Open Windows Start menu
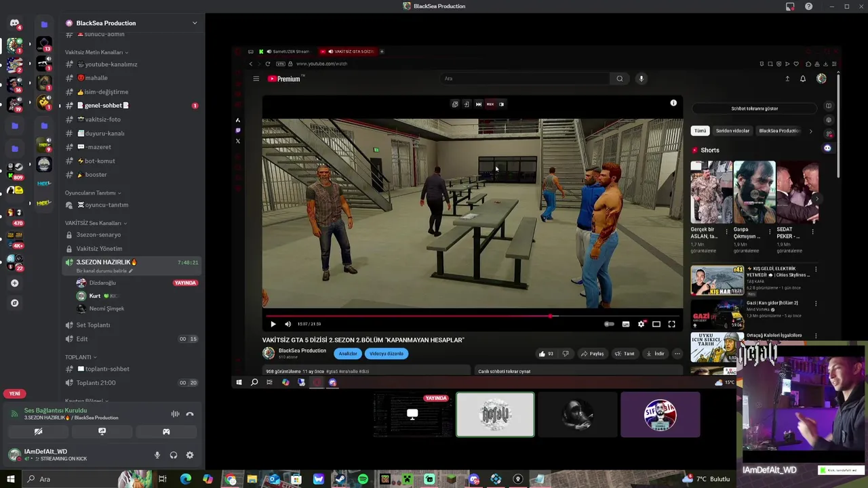 click(x=10, y=479)
